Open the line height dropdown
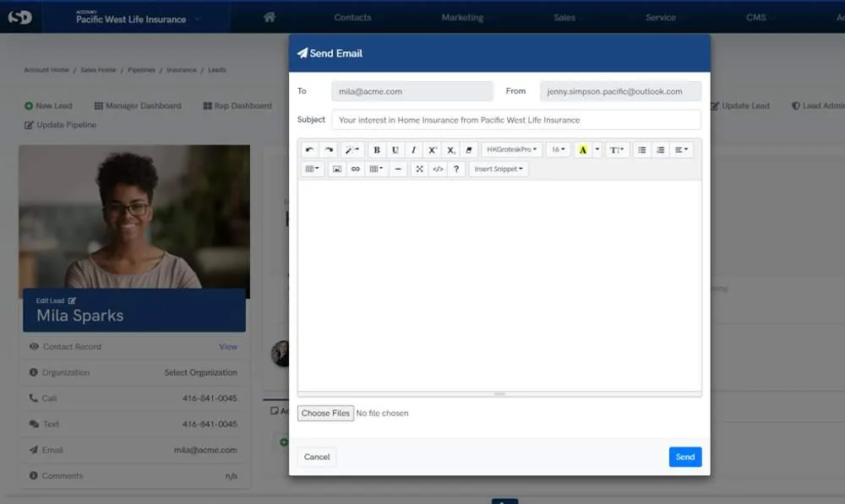This screenshot has height=504, width=845. 617,149
